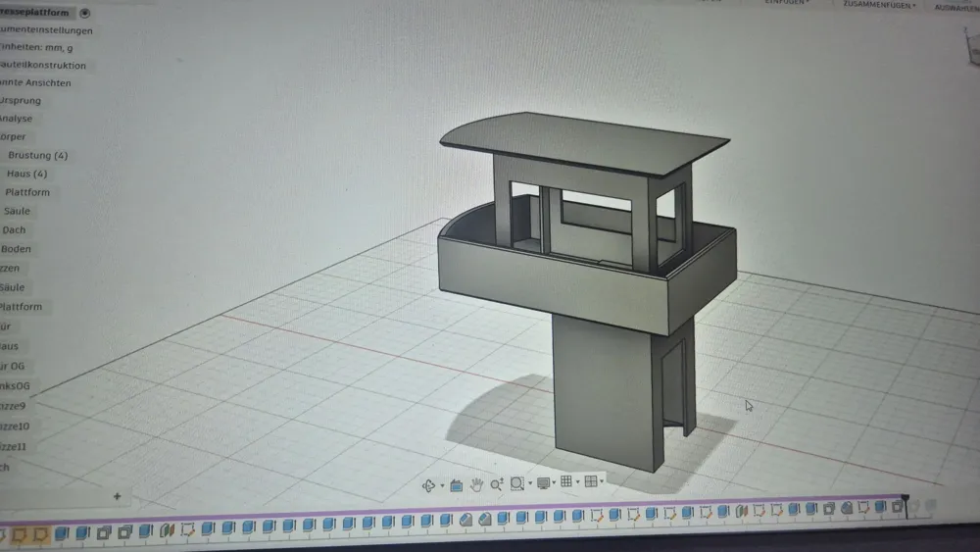Open the ZUSAMMENFÜGEN toolbar menu
Image resolution: width=980 pixels, height=552 pixels.
879,4
